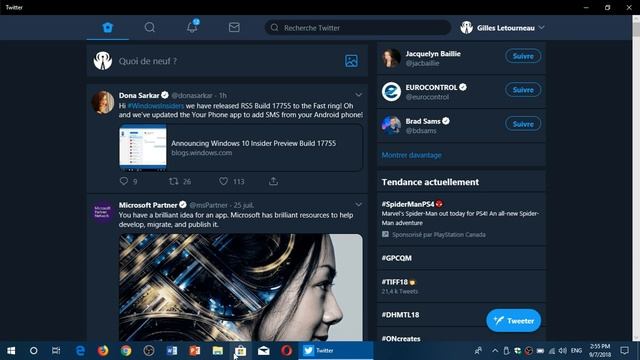Screen dimensions: 640x360
Task: Open the taskbar clock showing 2:55 PM
Action: 600,351
